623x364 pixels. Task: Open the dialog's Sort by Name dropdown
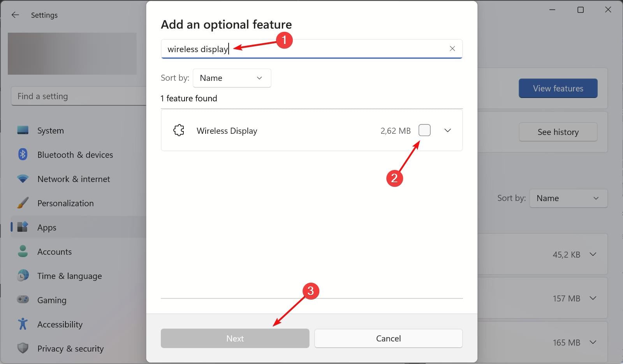[x=232, y=78]
